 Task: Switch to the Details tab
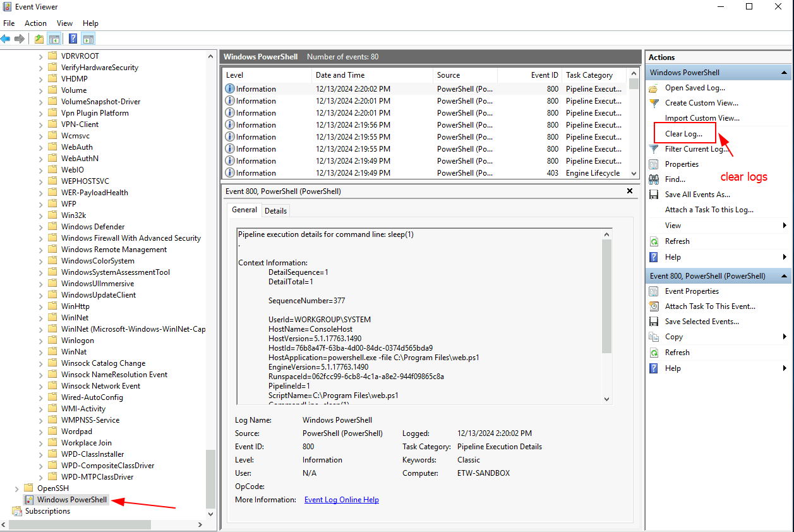275,211
